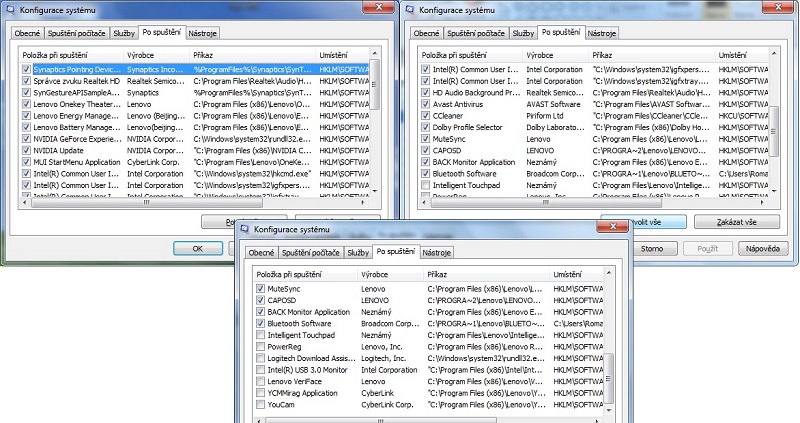Viewport: 800px width, 423px height.
Task: Toggle Dolby Profile Selector checkbox
Action: [x=426, y=127]
